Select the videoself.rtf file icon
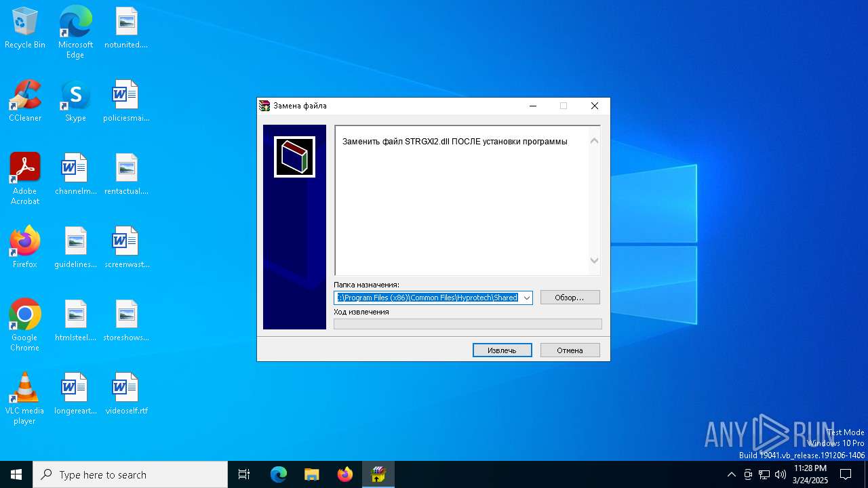The width and height of the screenshot is (868, 488). pos(126,394)
